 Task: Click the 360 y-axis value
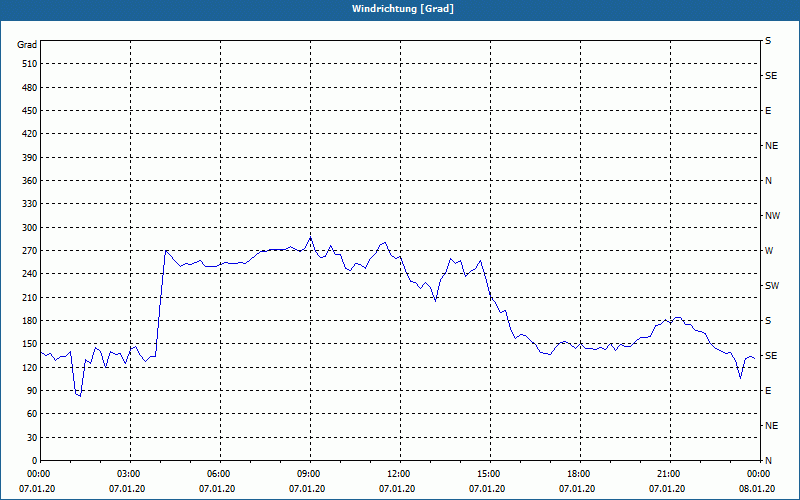point(30,181)
